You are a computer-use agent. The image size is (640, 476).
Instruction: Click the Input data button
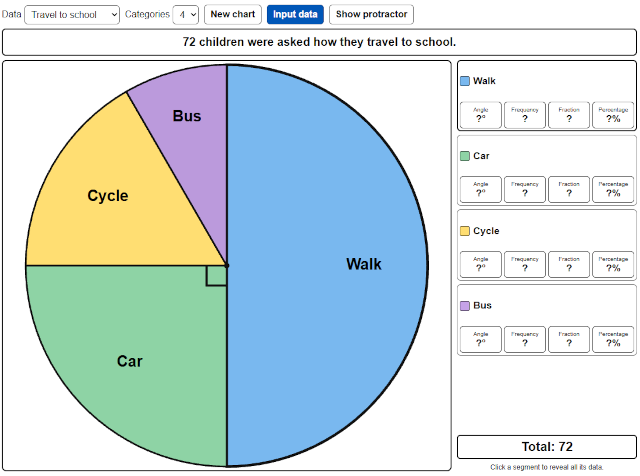tap(295, 14)
